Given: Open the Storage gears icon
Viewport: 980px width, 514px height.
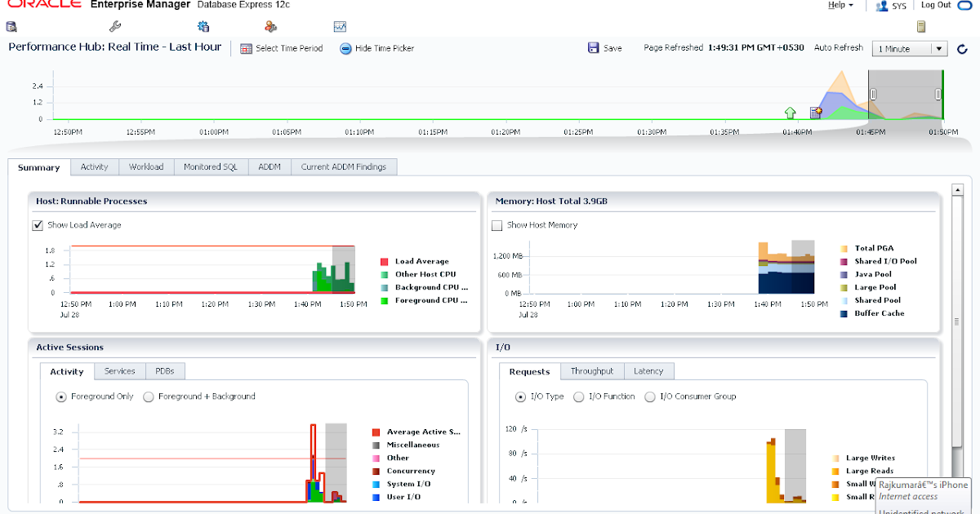Looking at the screenshot, I should coord(202,26).
